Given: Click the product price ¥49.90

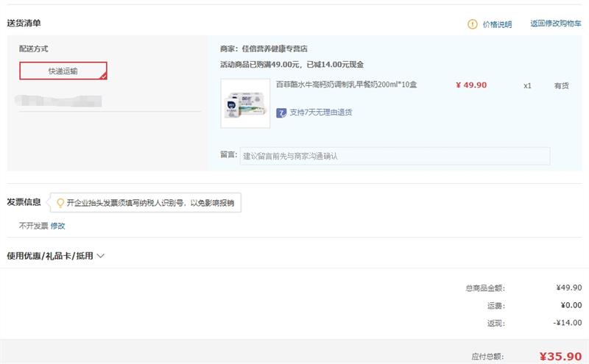Looking at the screenshot, I should point(471,85).
